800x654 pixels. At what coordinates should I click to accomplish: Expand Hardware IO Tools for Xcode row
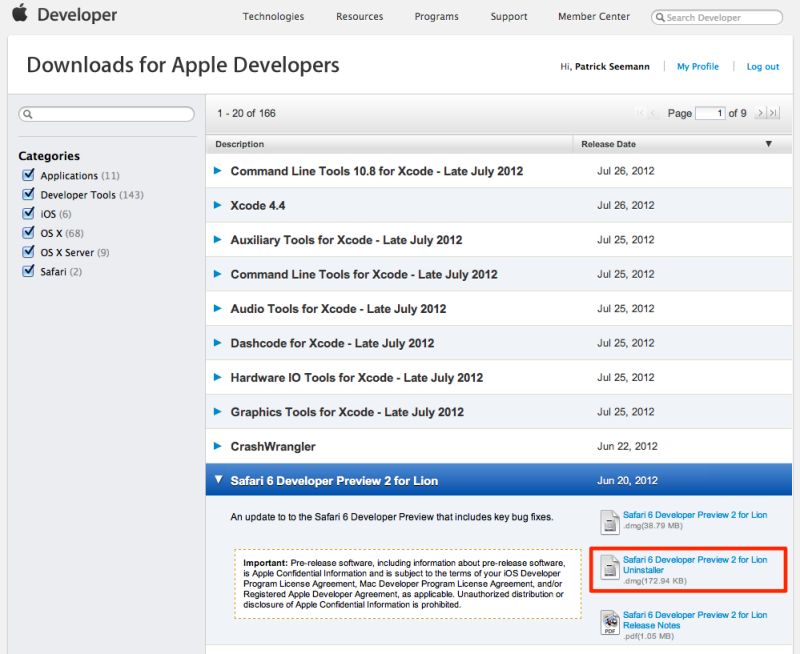click(x=218, y=377)
